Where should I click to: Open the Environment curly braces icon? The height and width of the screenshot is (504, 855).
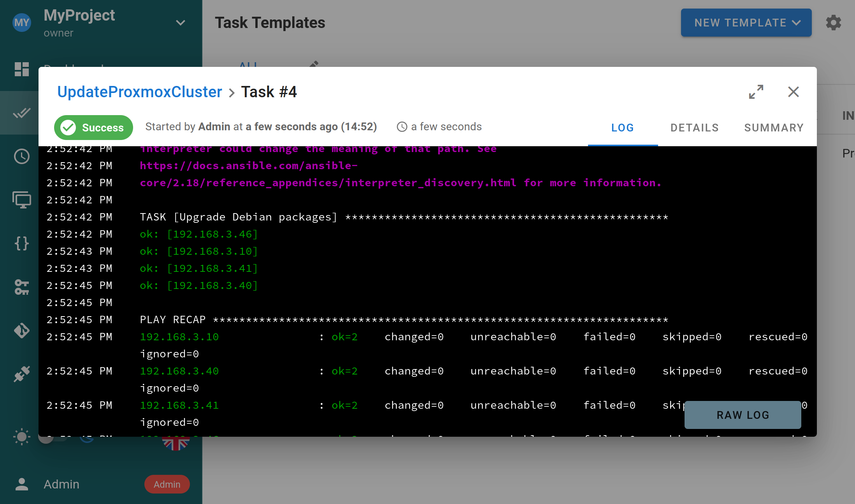[x=22, y=243]
